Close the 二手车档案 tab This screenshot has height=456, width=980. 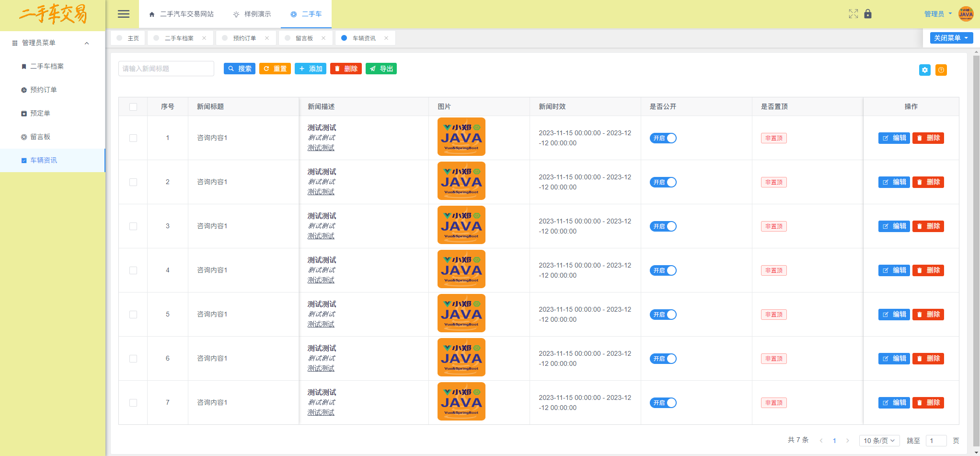click(x=204, y=38)
